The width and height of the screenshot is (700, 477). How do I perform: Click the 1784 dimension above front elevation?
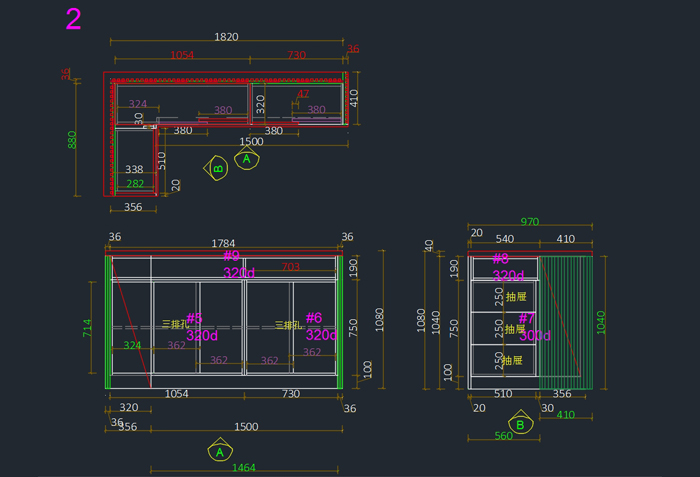(x=224, y=243)
